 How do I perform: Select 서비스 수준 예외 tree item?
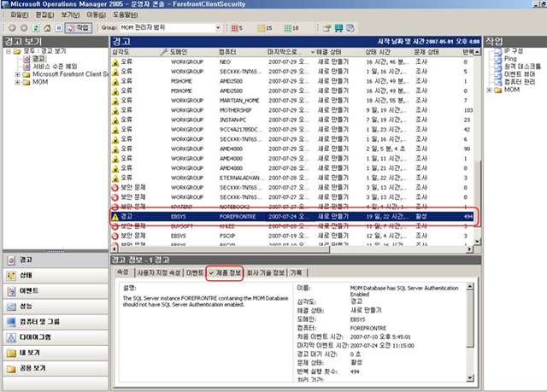point(55,67)
